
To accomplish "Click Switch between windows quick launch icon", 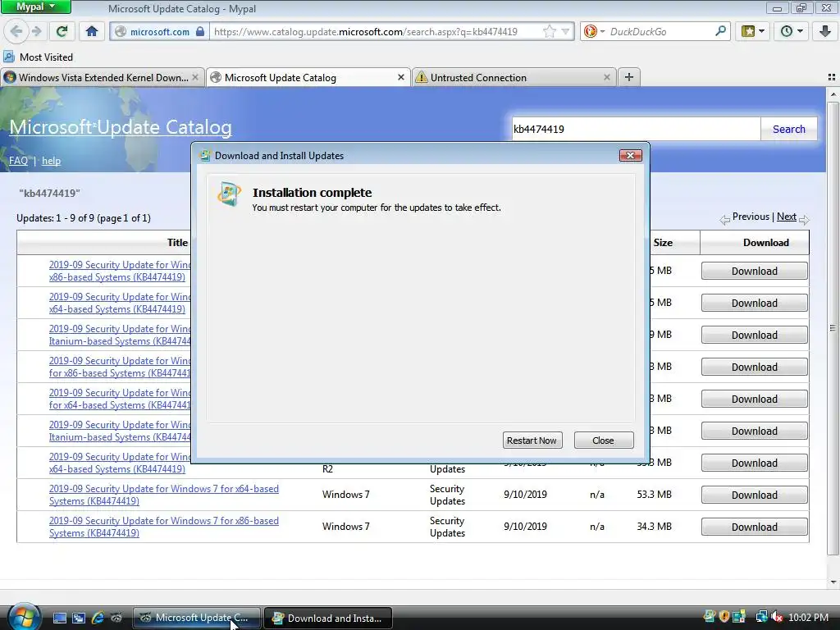I will coord(78,618).
